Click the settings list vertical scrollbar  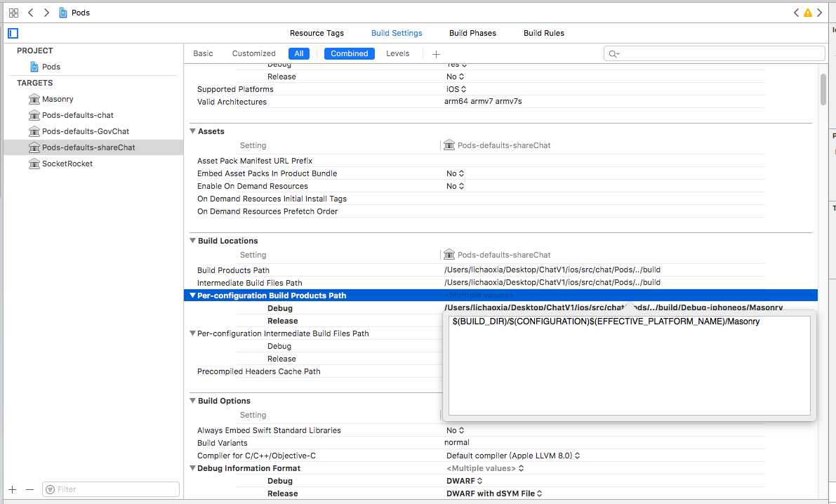[823, 90]
